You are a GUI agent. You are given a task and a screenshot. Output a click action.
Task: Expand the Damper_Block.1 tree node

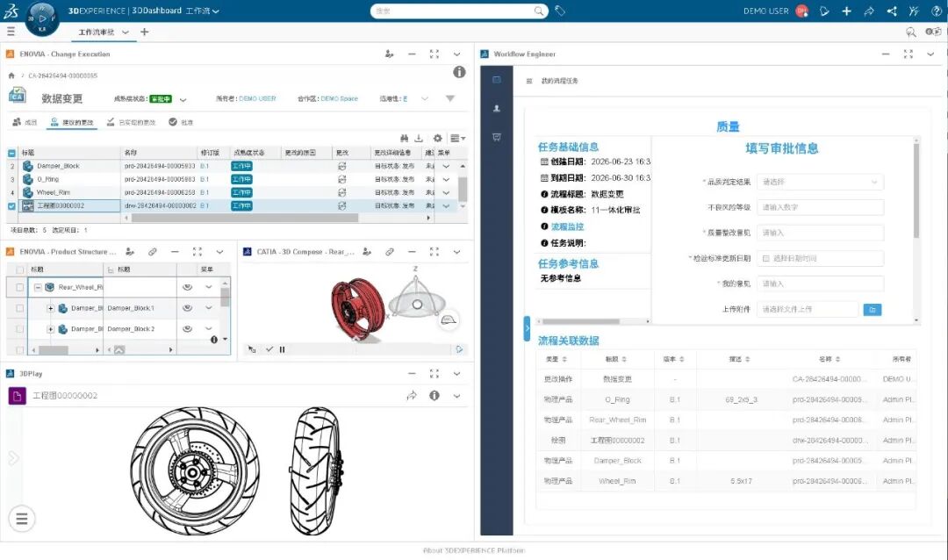(x=51, y=308)
